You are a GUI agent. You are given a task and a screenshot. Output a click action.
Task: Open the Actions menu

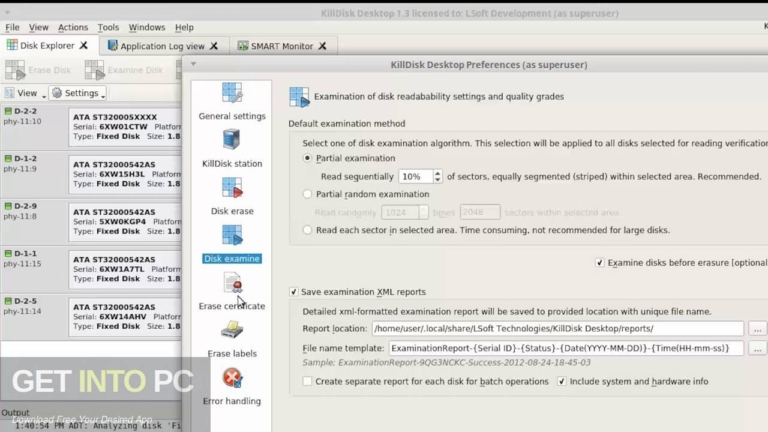click(x=73, y=27)
